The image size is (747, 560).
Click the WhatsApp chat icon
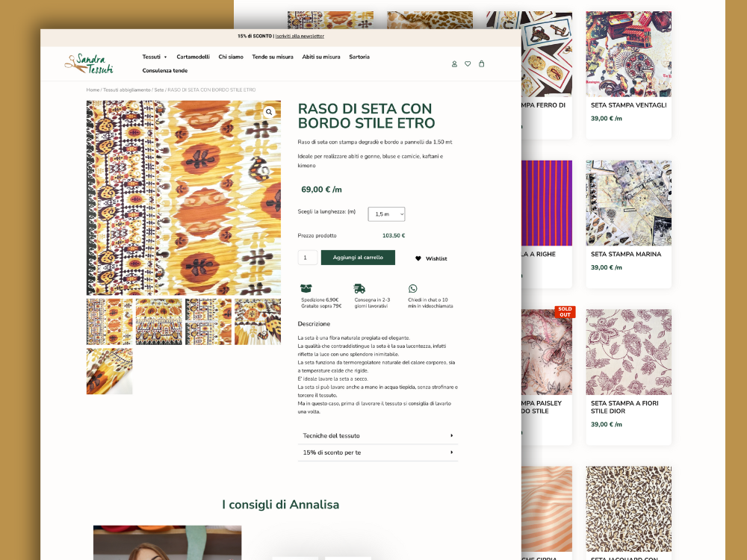412,288
